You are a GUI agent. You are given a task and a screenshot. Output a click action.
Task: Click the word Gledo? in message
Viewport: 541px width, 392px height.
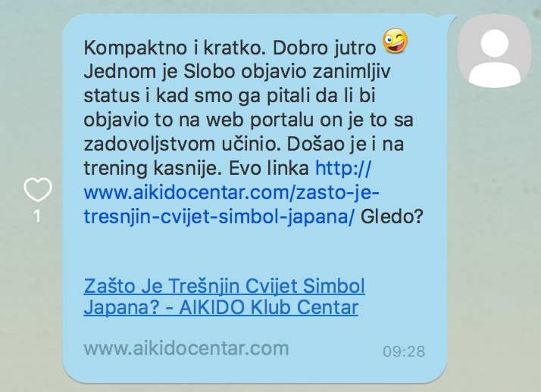pos(392,217)
